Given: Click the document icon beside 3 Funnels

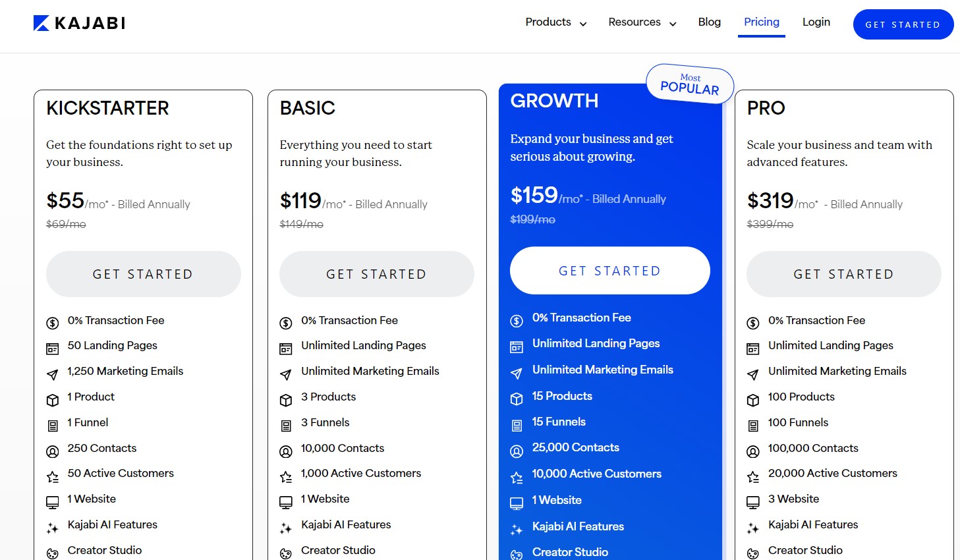Looking at the screenshot, I should click(x=286, y=426).
